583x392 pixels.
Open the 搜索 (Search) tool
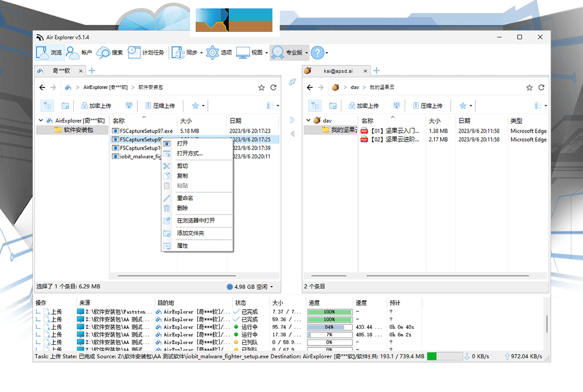pyautogui.click(x=110, y=52)
